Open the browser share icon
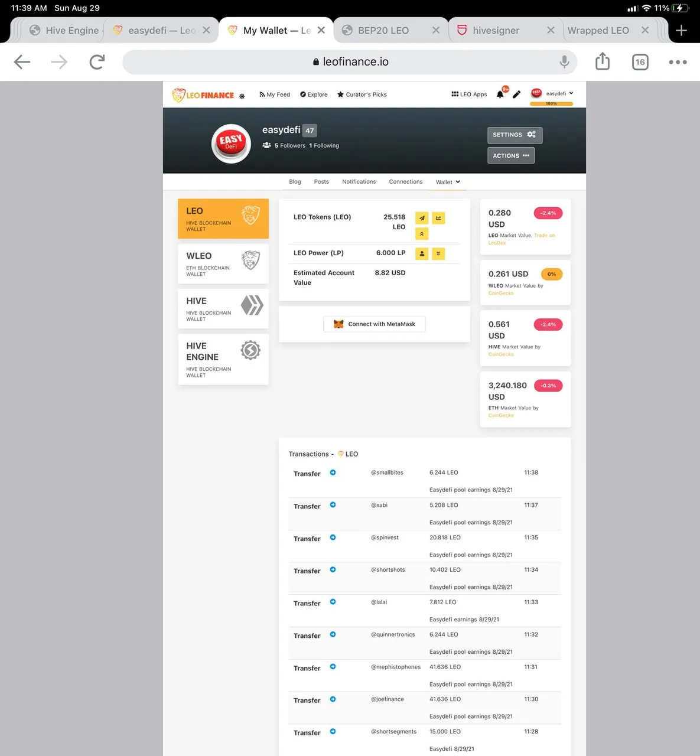This screenshot has height=756, width=700. 602,61
